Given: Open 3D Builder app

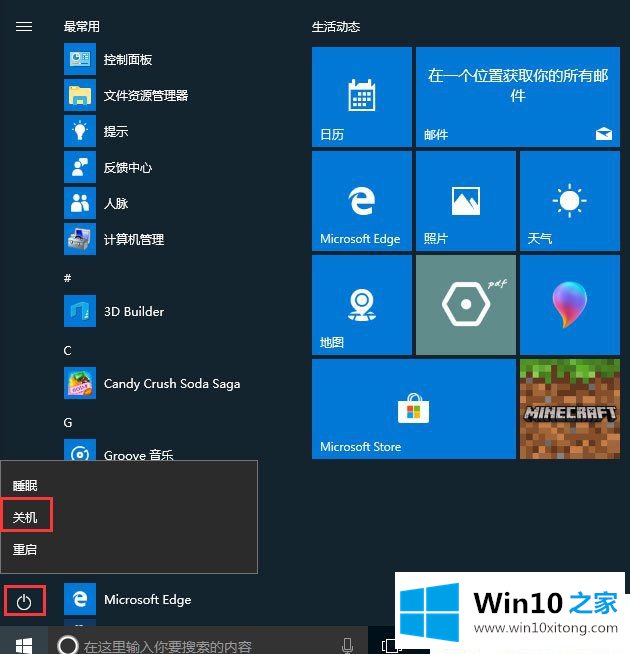Looking at the screenshot, I should 133,312.
